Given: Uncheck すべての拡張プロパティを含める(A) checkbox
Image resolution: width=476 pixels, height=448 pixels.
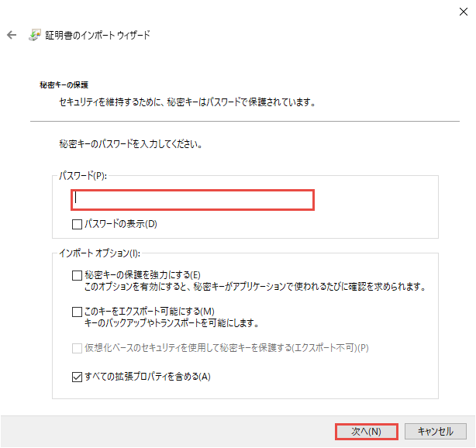Looking at the screenshot, I should click(x=77, y=377).
